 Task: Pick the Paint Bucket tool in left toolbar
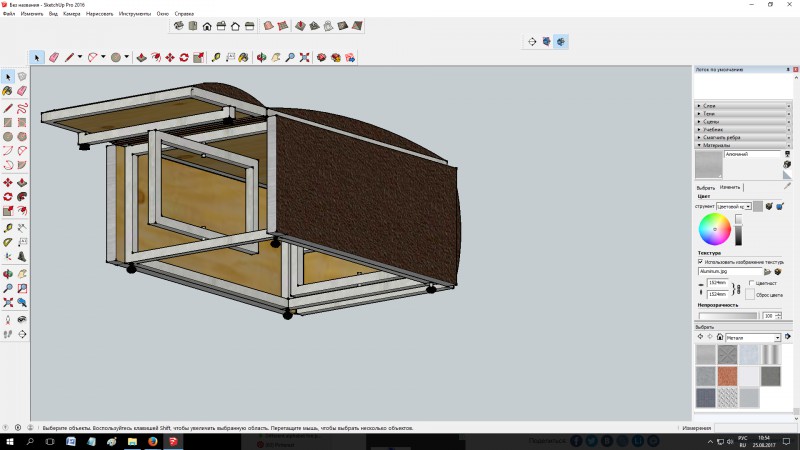coord(8,91)
